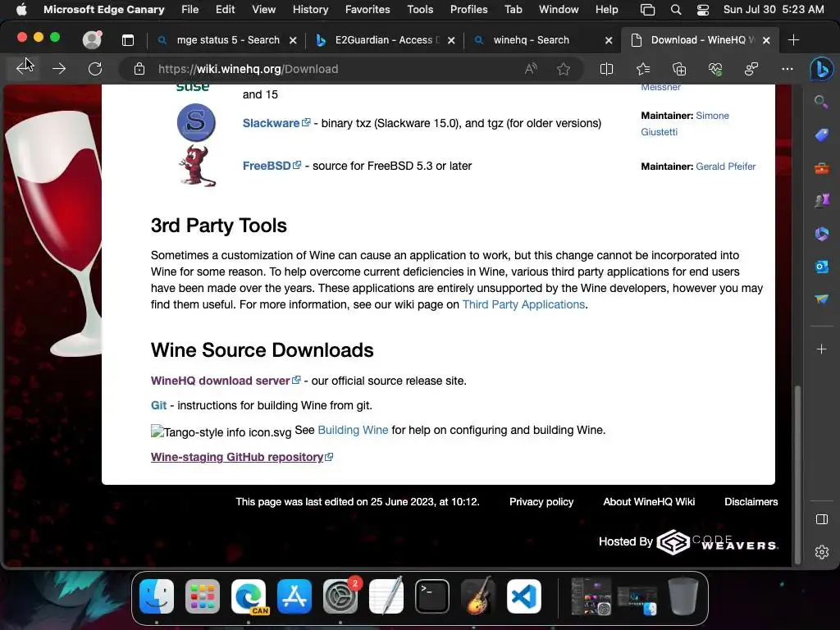Open the Building Wine link
This screenshot has width=840, height=630.
tap(353, 430)
